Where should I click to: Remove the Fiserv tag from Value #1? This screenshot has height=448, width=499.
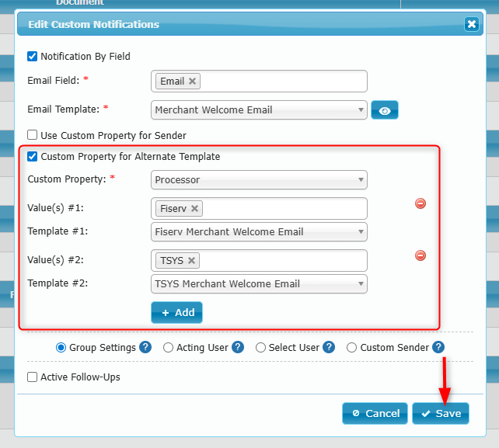pyautogui.click(x=195, y=209)
